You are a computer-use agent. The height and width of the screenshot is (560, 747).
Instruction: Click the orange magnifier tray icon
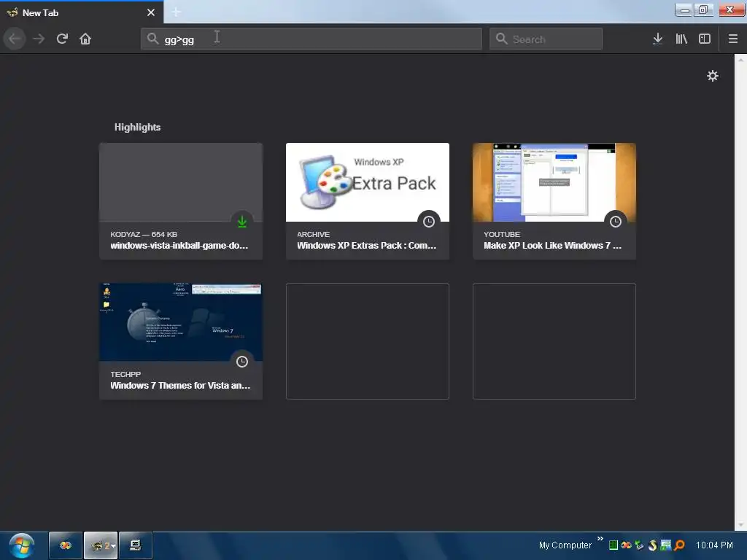(679, 545)
